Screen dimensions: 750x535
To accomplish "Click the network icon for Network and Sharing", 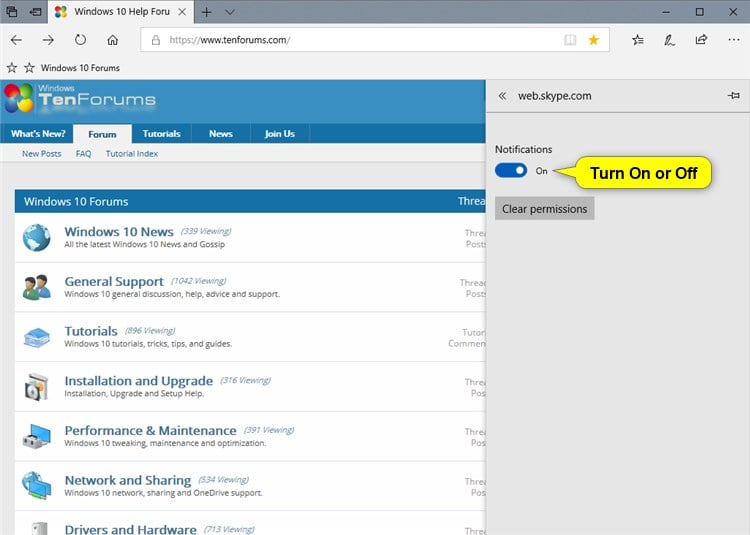I will tap(36, 485).
